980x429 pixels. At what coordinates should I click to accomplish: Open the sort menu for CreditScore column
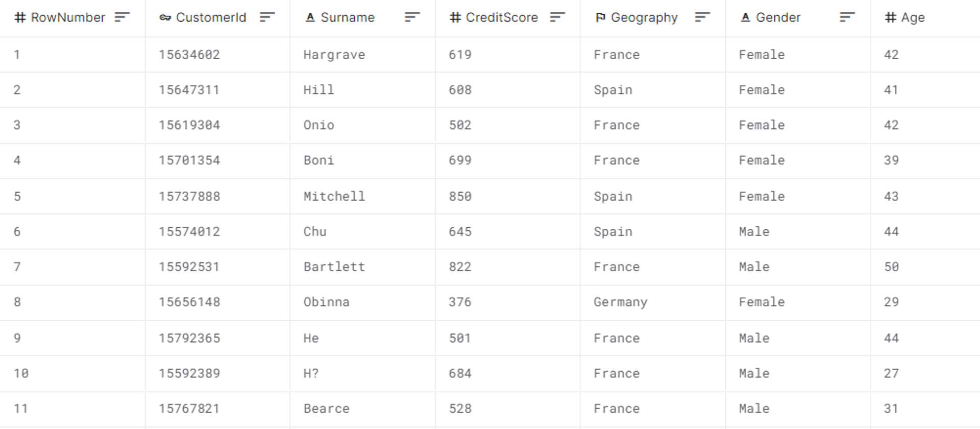tap(557, 17)
